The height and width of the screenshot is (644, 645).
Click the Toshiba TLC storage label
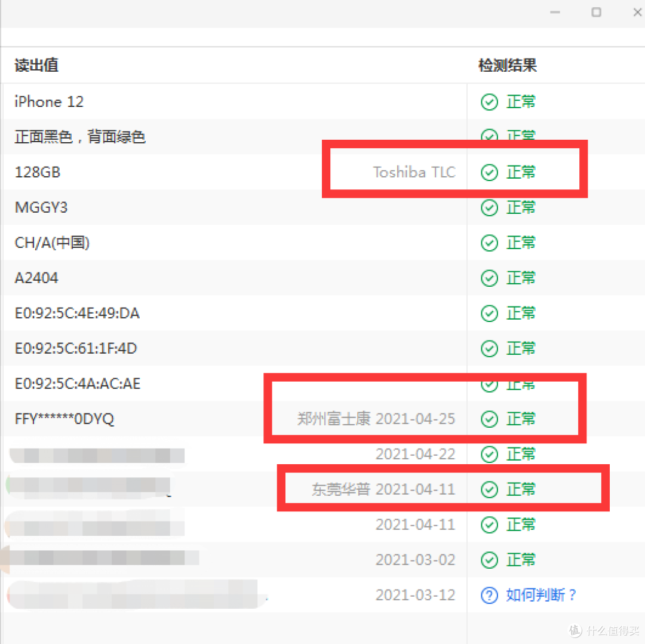(x=414, y=172)
